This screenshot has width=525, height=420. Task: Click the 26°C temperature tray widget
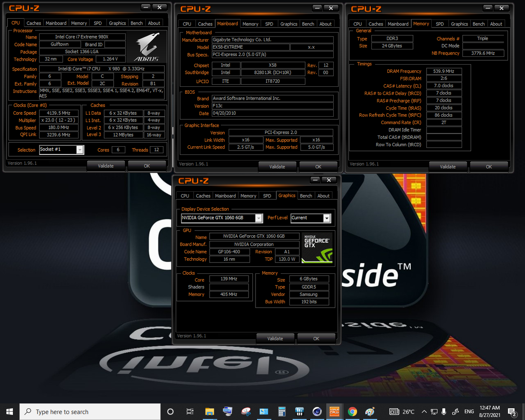click(x=402, y=411)
